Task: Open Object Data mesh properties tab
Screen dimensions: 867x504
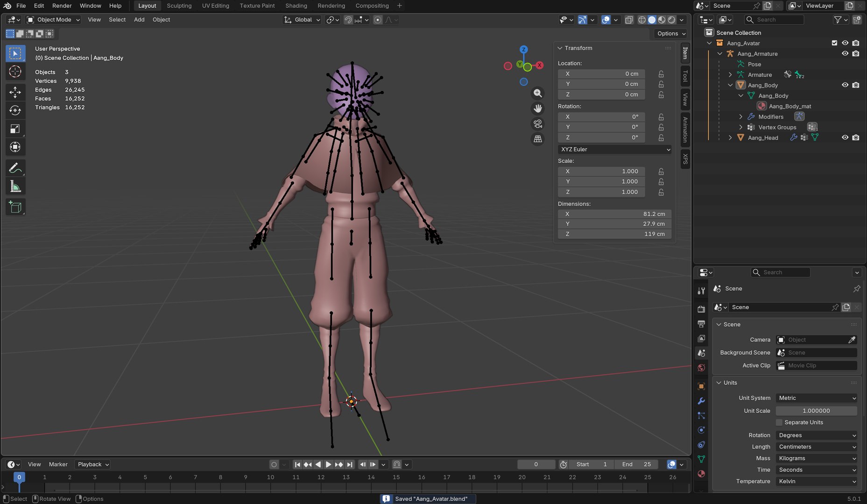Action: pyautogui.click(x=701, y=459)
